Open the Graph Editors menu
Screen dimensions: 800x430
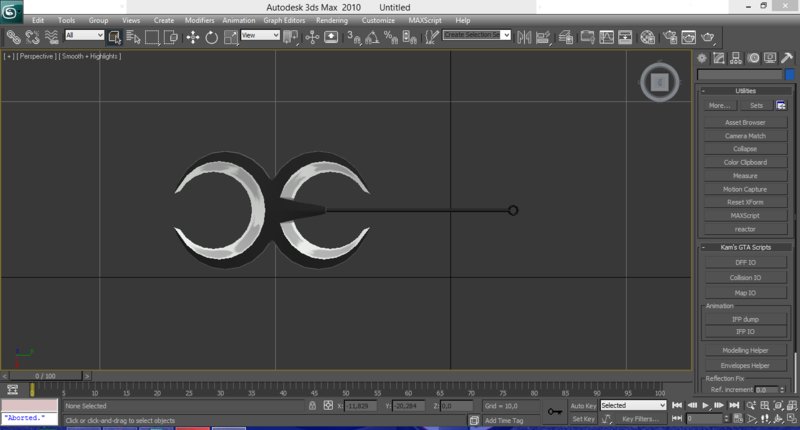(284, 20)
